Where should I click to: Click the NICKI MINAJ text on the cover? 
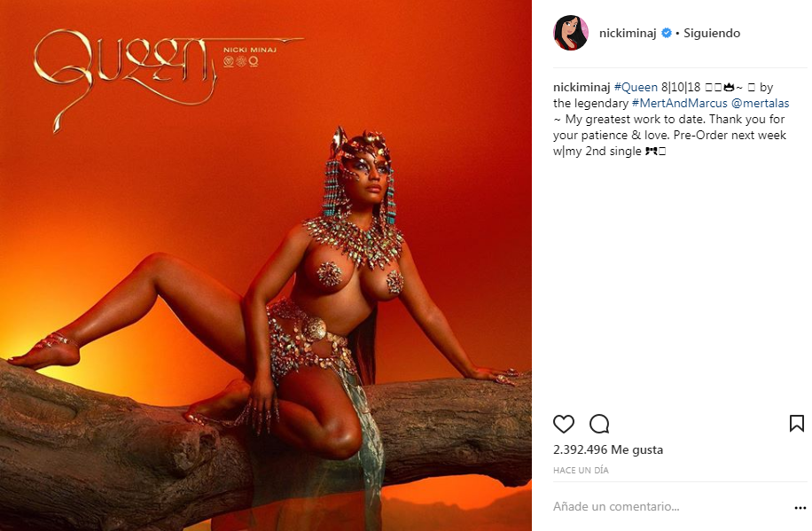click(x=250, y=50)
